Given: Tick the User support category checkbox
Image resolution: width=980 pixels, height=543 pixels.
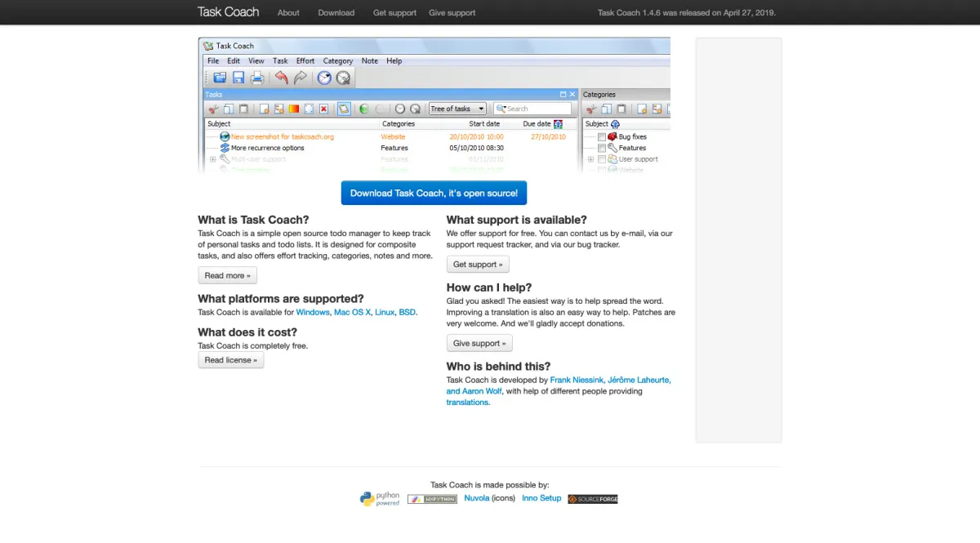Looking at the screenshot, I should point(602,159).
